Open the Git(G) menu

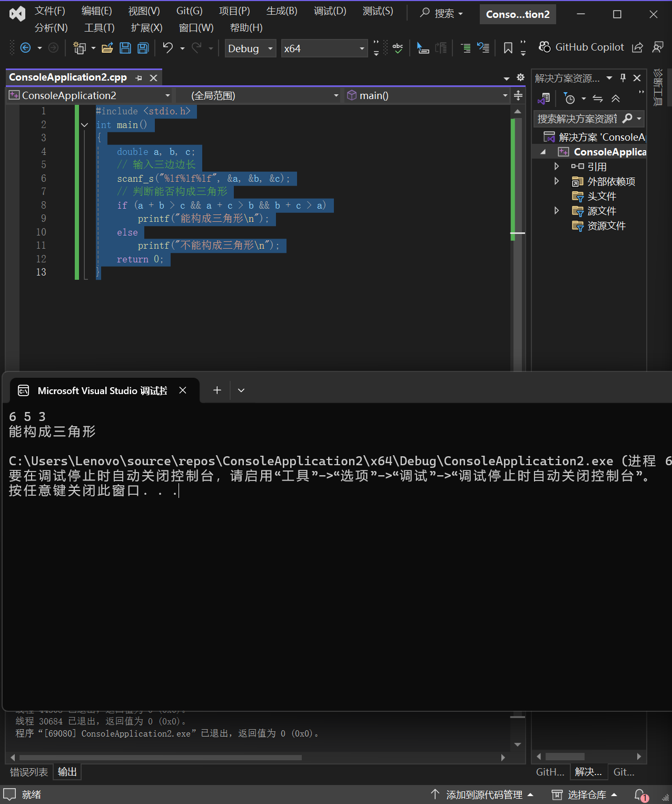(x=190, y=11)
